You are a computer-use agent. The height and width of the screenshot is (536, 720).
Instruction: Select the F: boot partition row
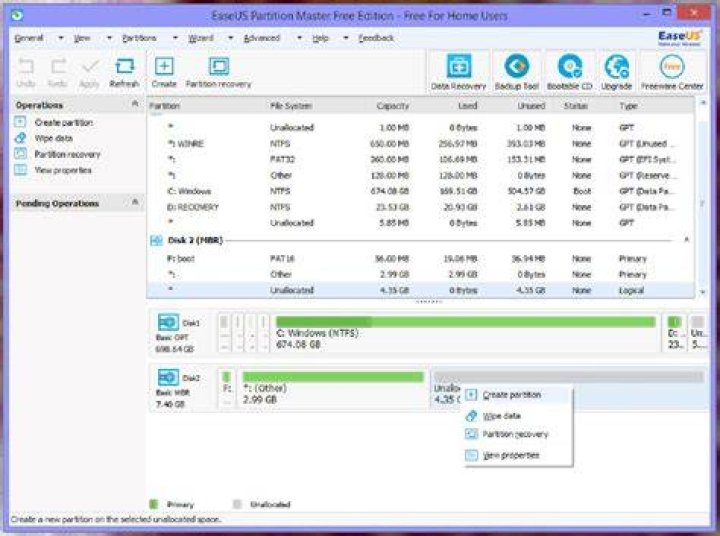(420, 259)
